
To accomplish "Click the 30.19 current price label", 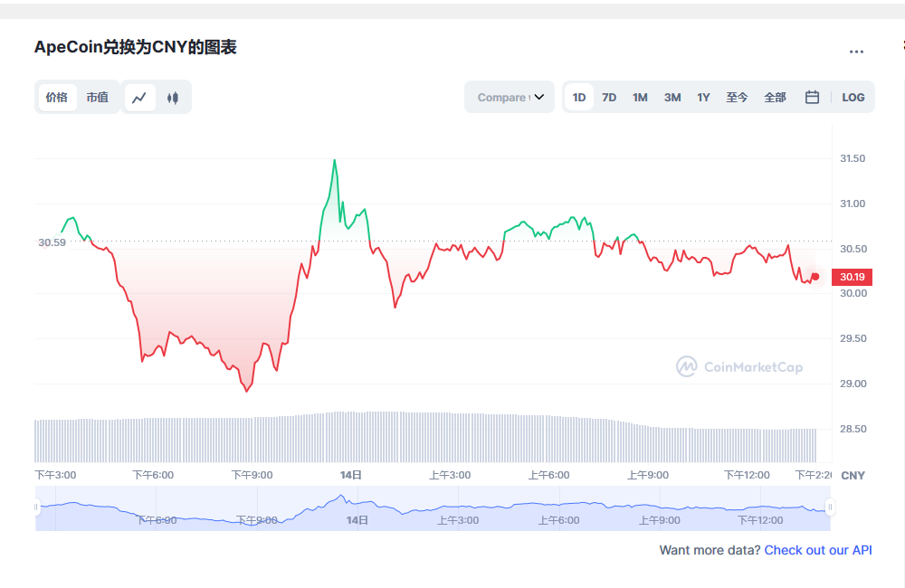I will (x=852, y=277).
